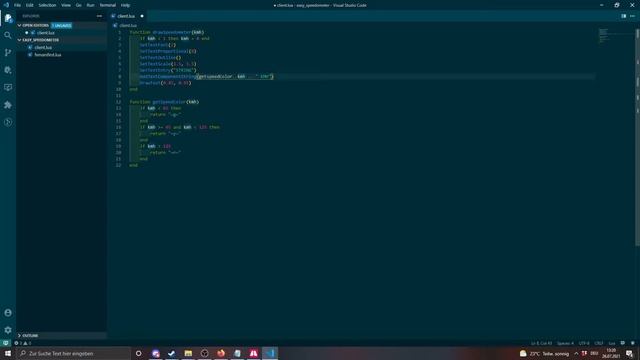The height and width of the screenshot is (360, 640).
Task: Click the line and column indicator
Action: click(541, 343)
